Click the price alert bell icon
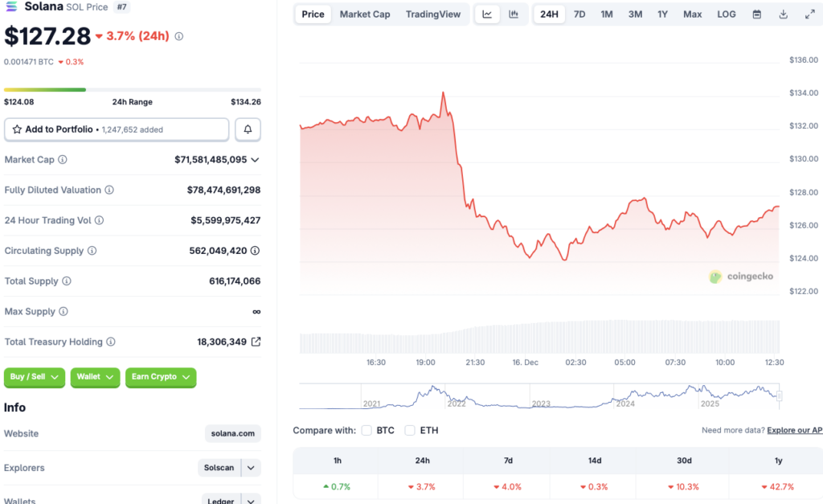This screenshot has width=823, height=504. (x=248, y=129)
